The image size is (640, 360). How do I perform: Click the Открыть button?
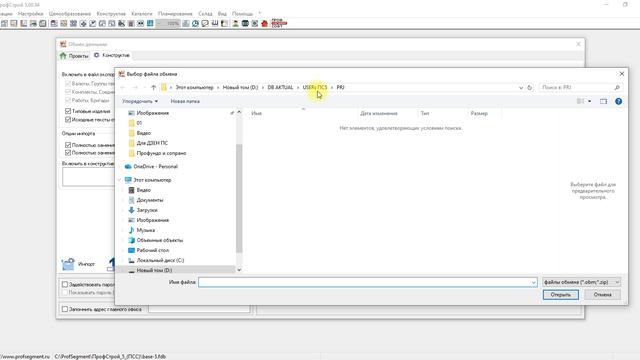click(x=560, y=295)
